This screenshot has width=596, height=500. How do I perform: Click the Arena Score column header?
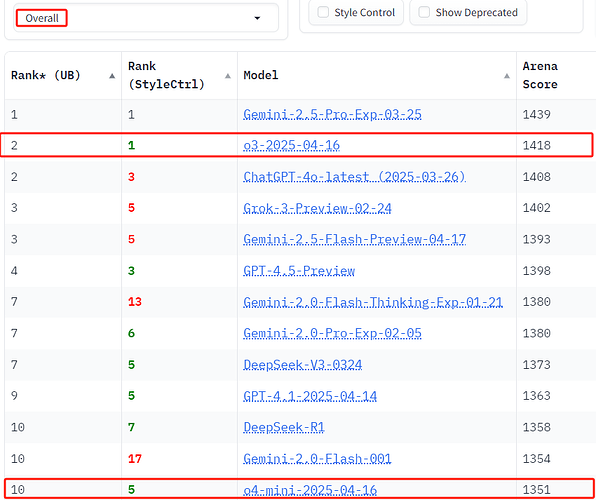click(x=540, y=75)
